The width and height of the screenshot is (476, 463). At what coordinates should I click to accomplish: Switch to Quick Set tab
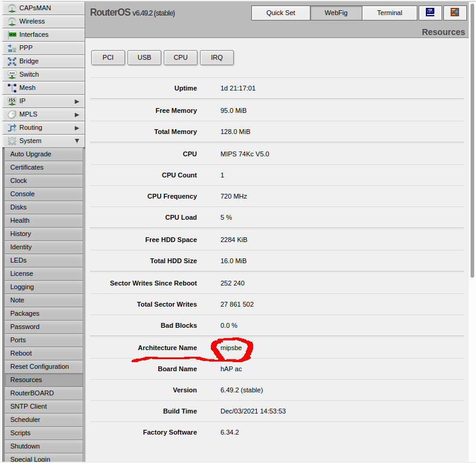point(281,13)
